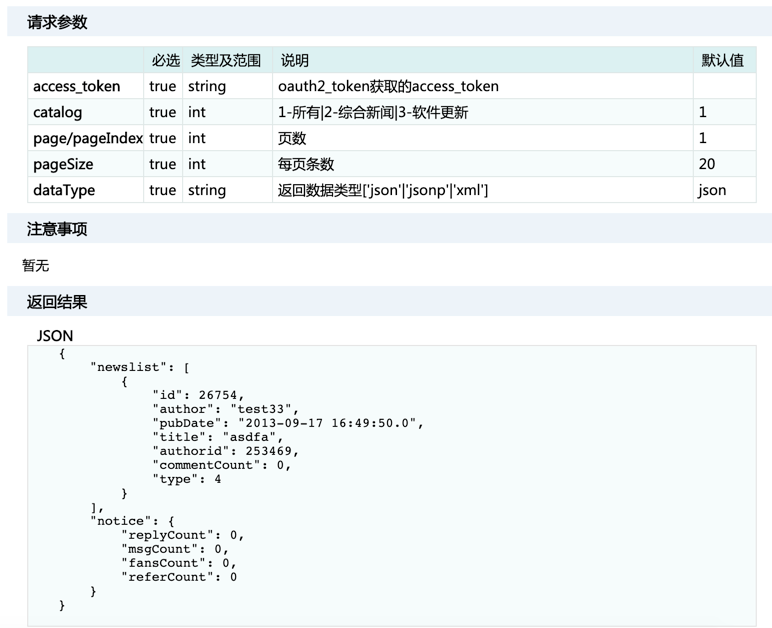Click the oauth2_token获取的access_token description
The width and height of the screenshot is (772, 628).
388,87
